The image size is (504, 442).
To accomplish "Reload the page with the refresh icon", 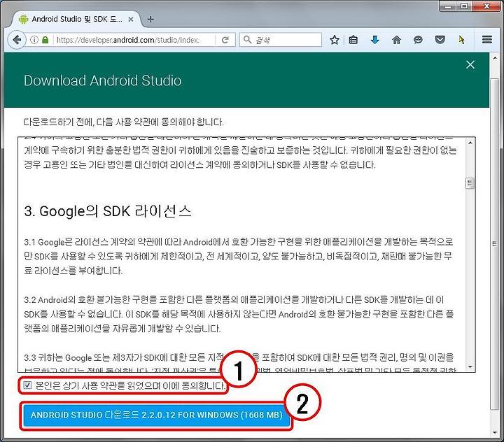I will pyautogui.click(x=225, y=40).
